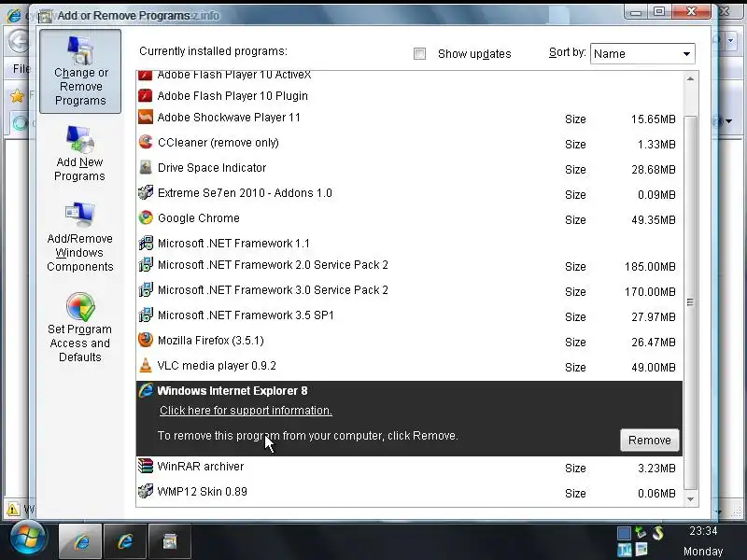Enable the Show updates checkbox
The height and width of the screenshot is (560, 747).
419,54
